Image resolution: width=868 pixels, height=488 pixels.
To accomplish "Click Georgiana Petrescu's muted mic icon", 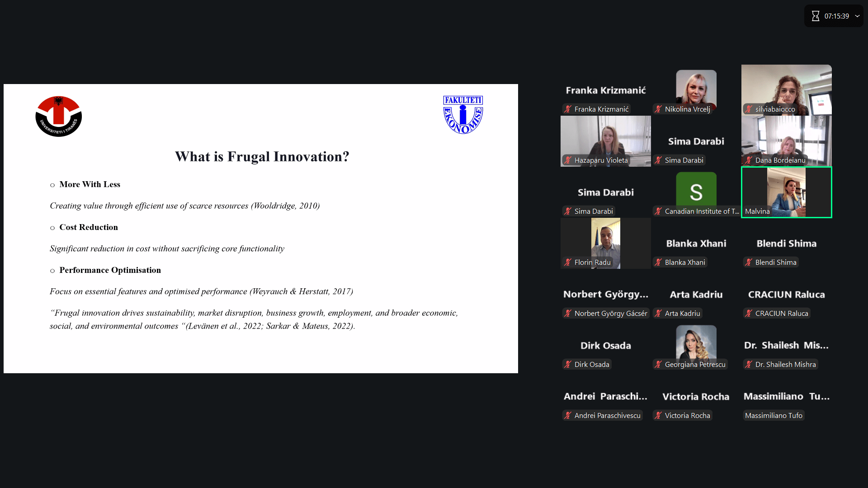I will pyautogui.click(x=658, y=365).
